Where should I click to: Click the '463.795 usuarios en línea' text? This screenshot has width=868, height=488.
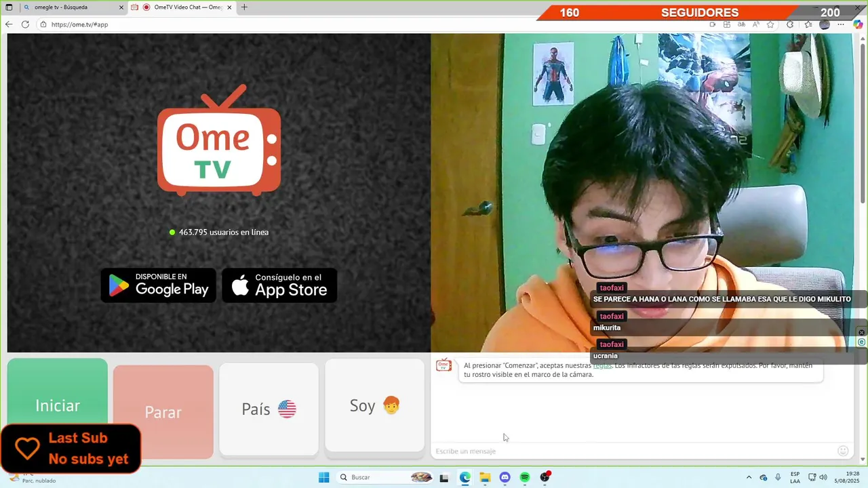[x=224, y=232]
